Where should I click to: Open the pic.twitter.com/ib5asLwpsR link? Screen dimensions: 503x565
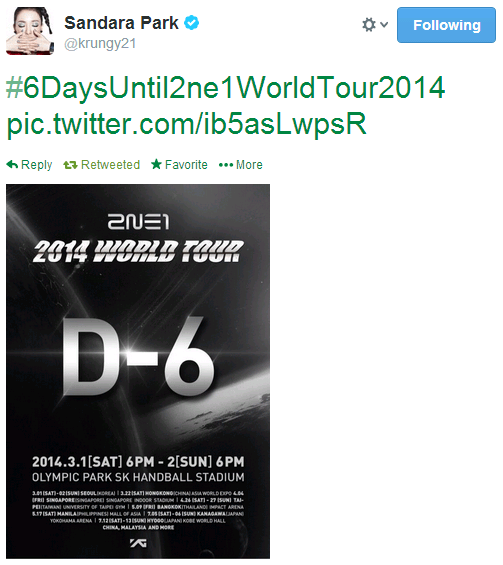186,124
